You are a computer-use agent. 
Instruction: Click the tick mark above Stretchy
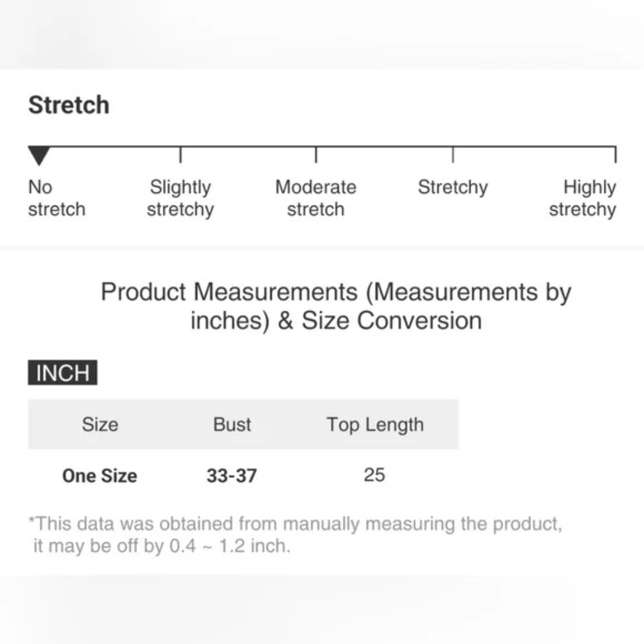click(x=453, y=155)
